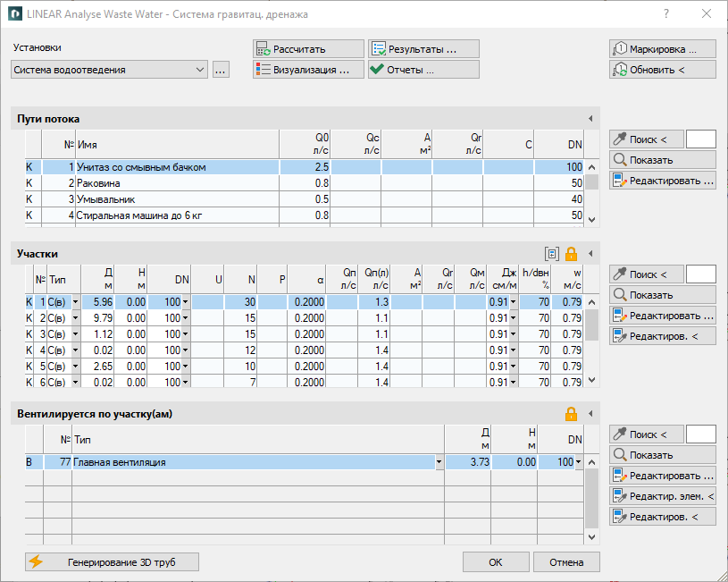Click the 3.73 length cell in ventilation table
728x582 pixels.
(x=468, y=462)
